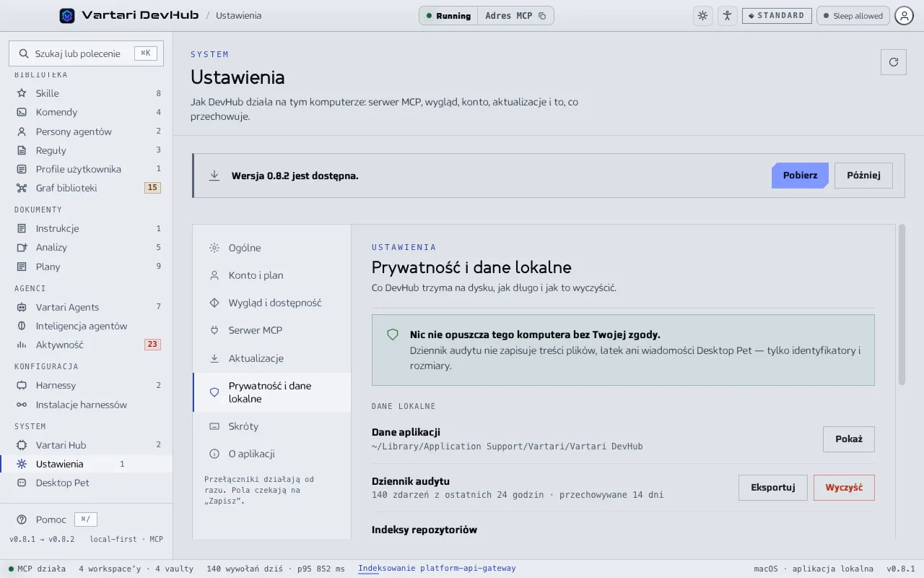This screenshot has height=578, width=924.
Task: Click the download icon in the update banner
Action: pos(214,176)
